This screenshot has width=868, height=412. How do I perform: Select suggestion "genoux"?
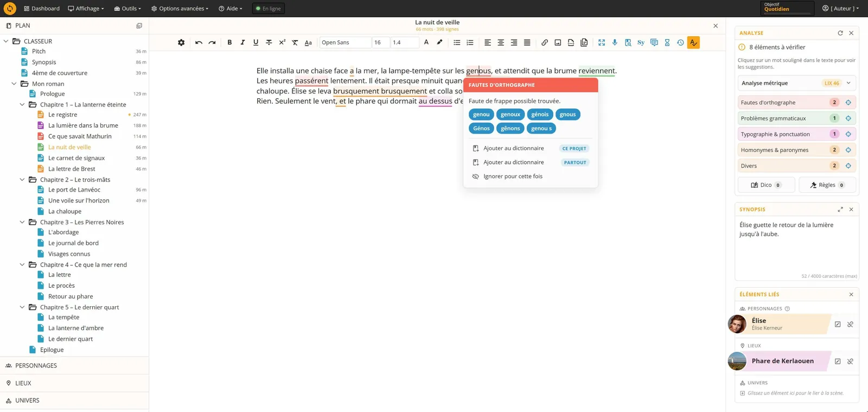pos(510,115)
